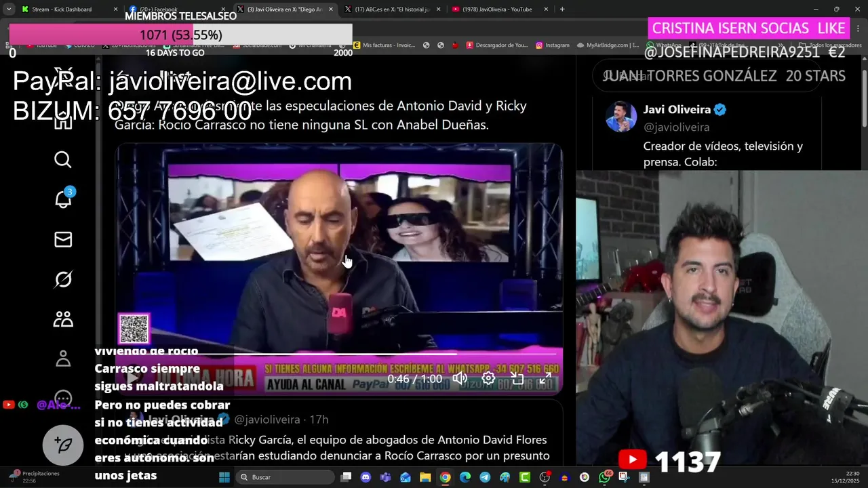Expand the tab search dropdown arrow
The height and width of the screenshot is (488, 868).
(9, 9)
